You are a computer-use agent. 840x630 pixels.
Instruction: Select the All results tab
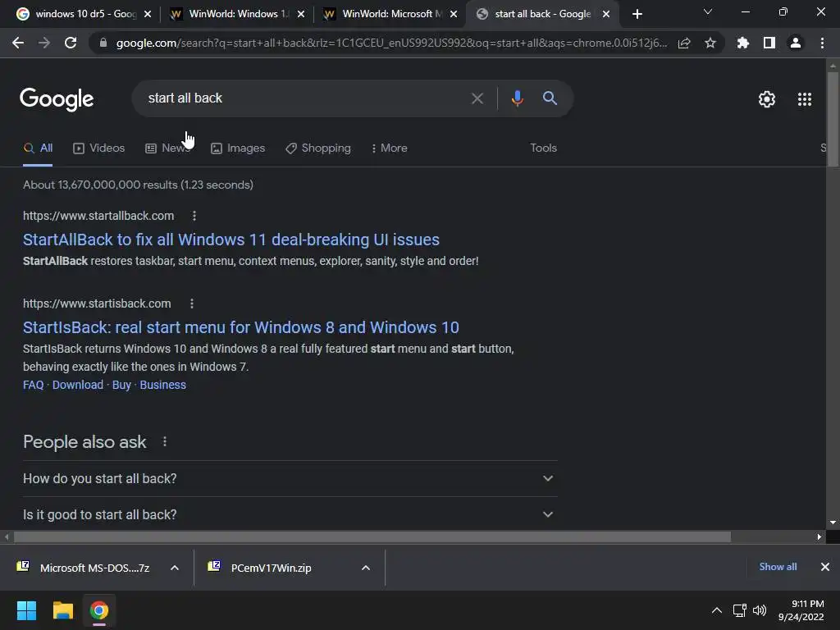pyautogui.click(x=38, y=148)
